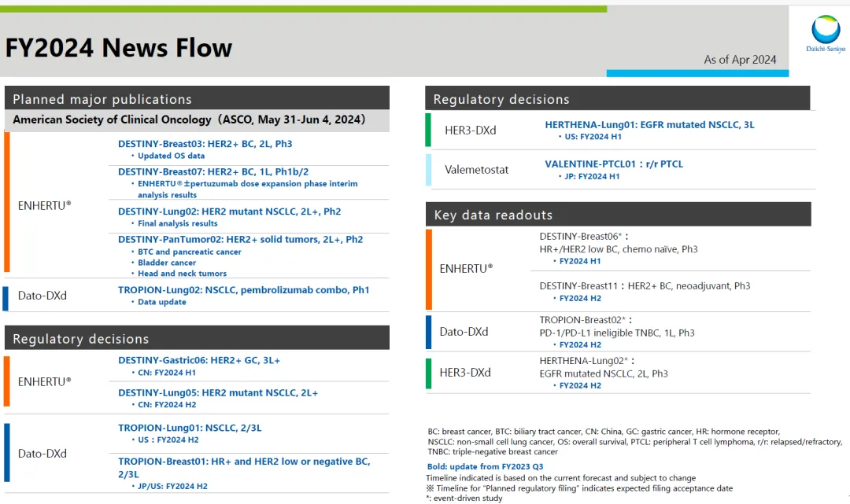Select the As of Apr 2024 date text
The height and width of the screenshot is (504, 850).
coord(740,60)
